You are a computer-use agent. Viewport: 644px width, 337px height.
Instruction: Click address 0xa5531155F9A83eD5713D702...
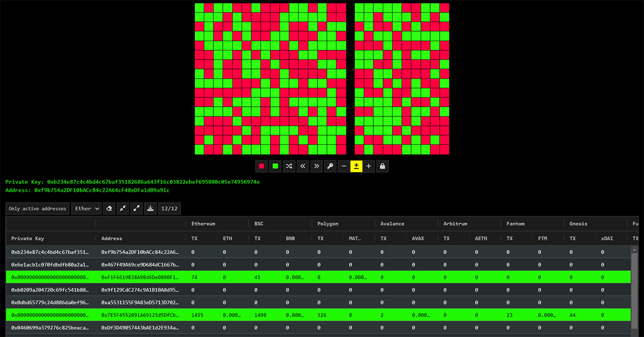(x=140, y=302)
